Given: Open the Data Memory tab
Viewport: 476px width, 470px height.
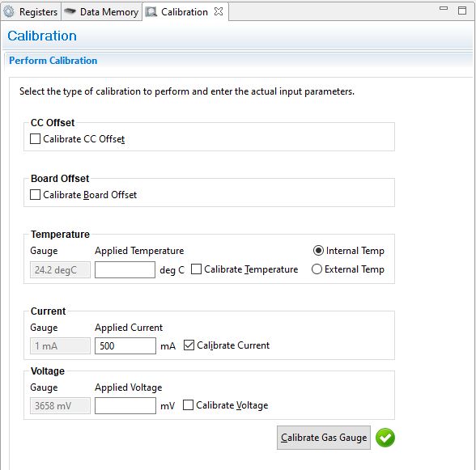Looking at the screenshot, I should pos(102,12).
